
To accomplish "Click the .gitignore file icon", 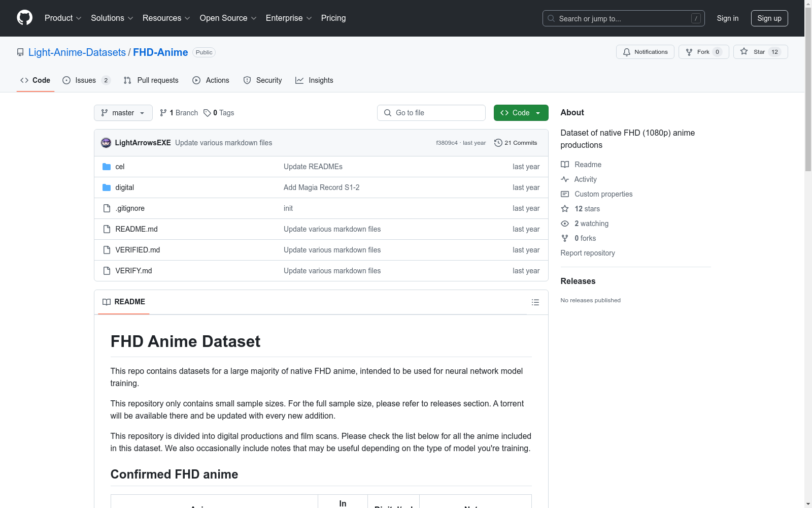I will 107,208.
